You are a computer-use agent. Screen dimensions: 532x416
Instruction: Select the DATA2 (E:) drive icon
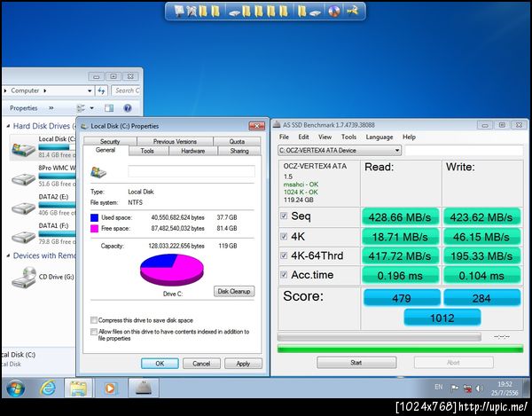tap(23, 207)
